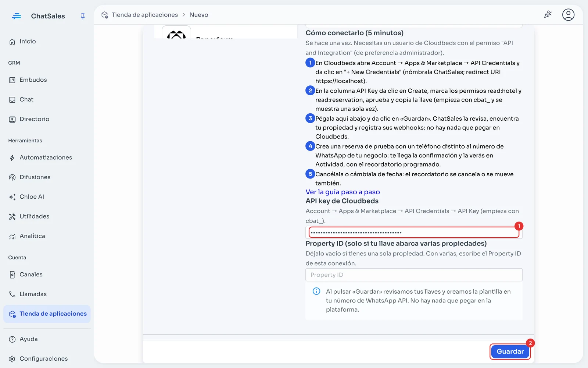Click the 'Cómo conectarlo (5 minutos)' heading
588x368 pixels.
tap(355, 33)
